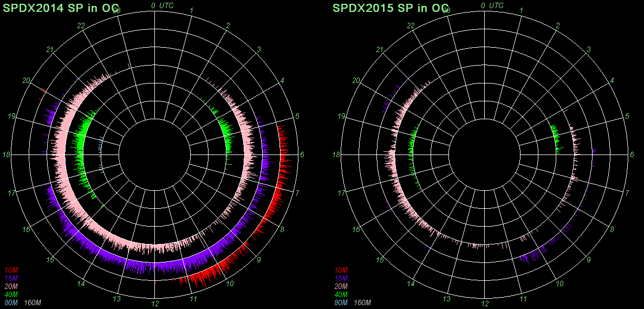
Task: Pick 10M legend entry on SPDX2015 chart
Action: click(341, 270)
